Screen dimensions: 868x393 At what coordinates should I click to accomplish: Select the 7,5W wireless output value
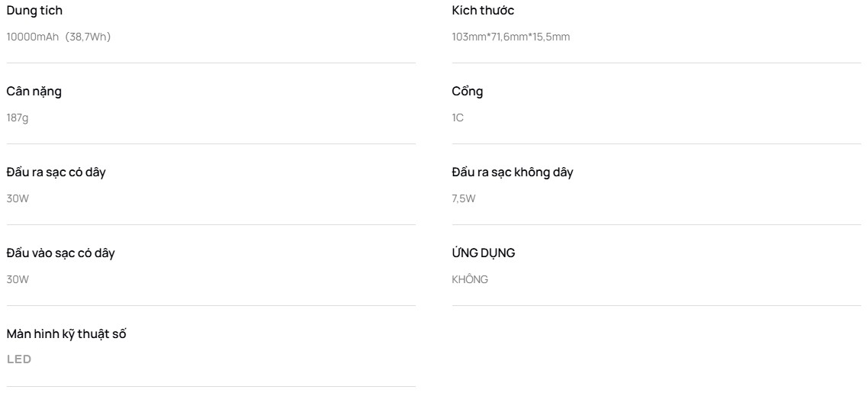[x=465, y=198]
